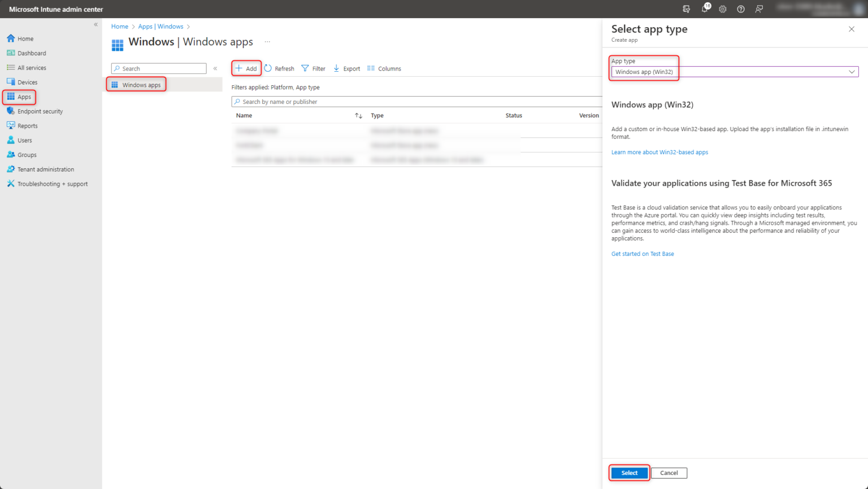The width and height of the screenshot is (868, 489).
Task: Open the Columns picker on the toolbar
Action: pyautogui.click(x=384, y=68)
